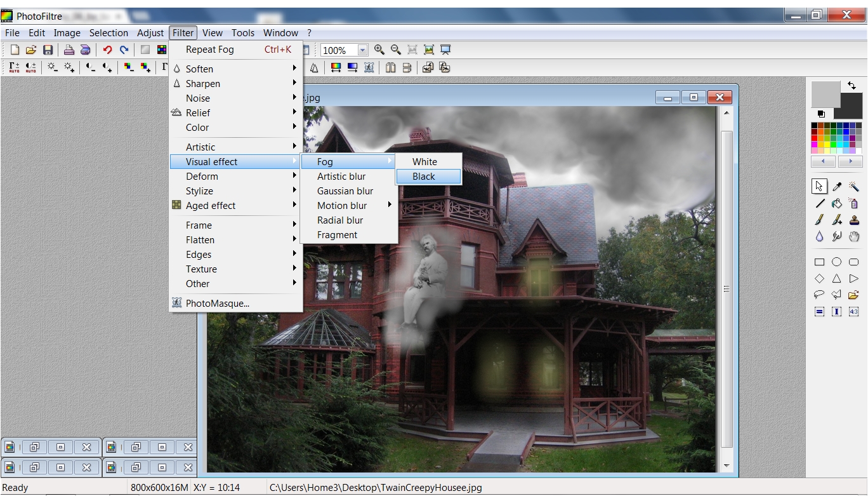868x503 pixels.
Task: Select the Magic wand tool
Action: (x=853, y=186)
